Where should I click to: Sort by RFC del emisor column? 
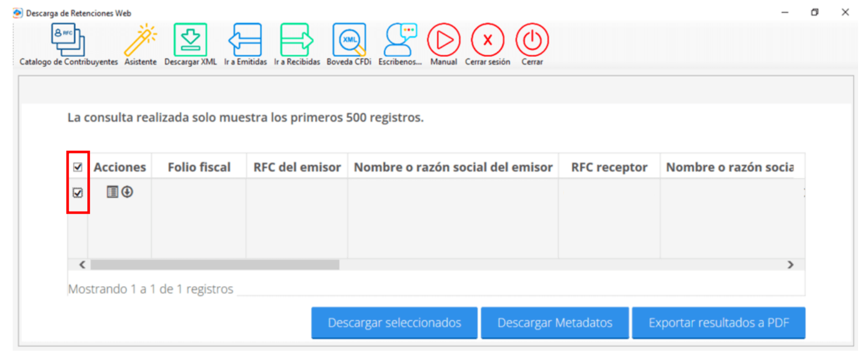(297, 167)
